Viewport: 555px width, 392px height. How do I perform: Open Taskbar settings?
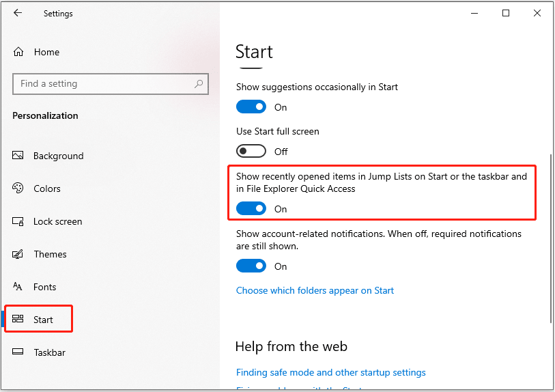click(x=50, y=352)
